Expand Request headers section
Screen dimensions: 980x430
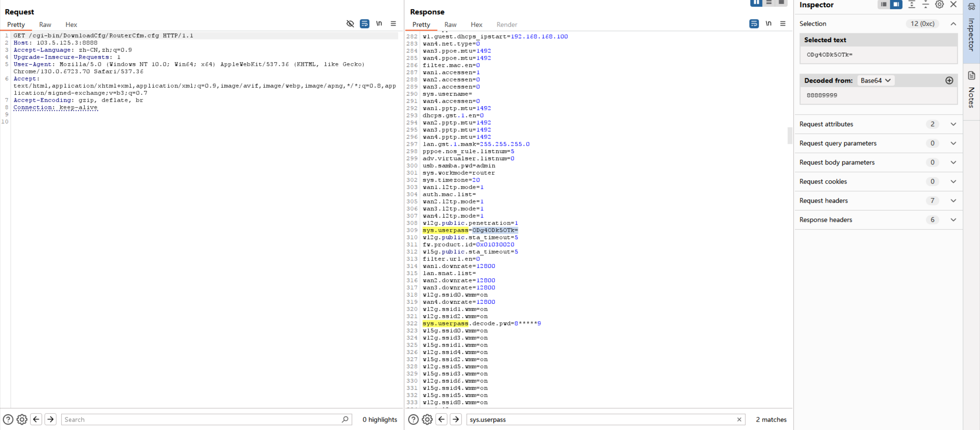pos(953,200)
